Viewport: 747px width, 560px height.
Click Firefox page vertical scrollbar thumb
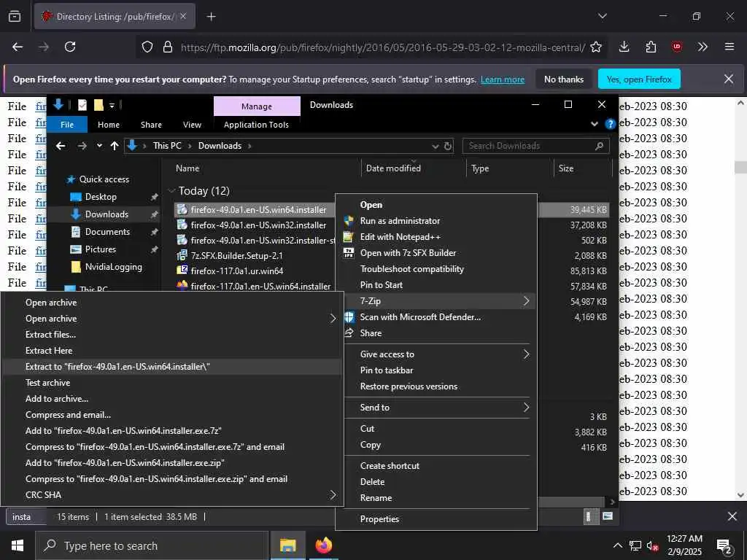740,167
